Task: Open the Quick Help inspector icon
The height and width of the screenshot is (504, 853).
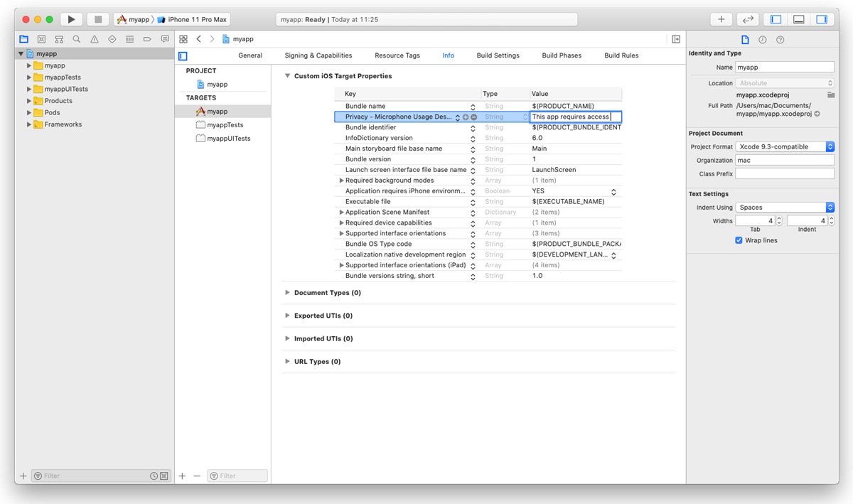Action: click(x=780, y=40)
